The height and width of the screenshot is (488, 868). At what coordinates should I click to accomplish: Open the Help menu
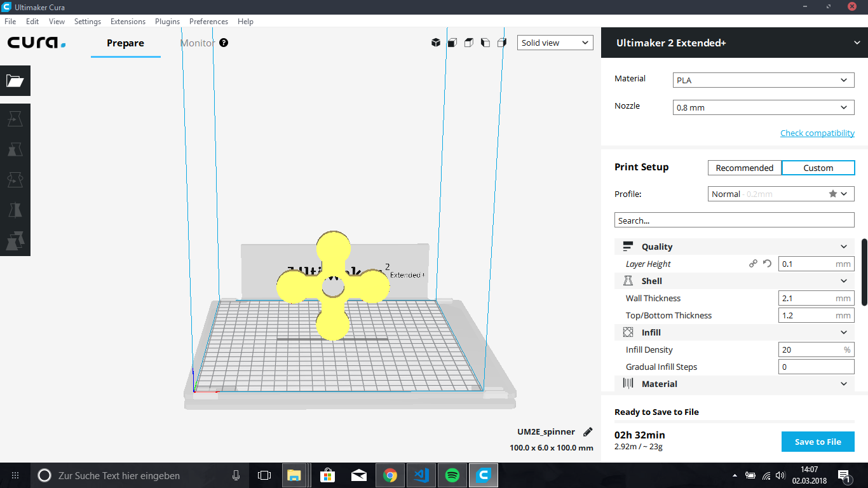pyautogui.click(x=245, y=21)
